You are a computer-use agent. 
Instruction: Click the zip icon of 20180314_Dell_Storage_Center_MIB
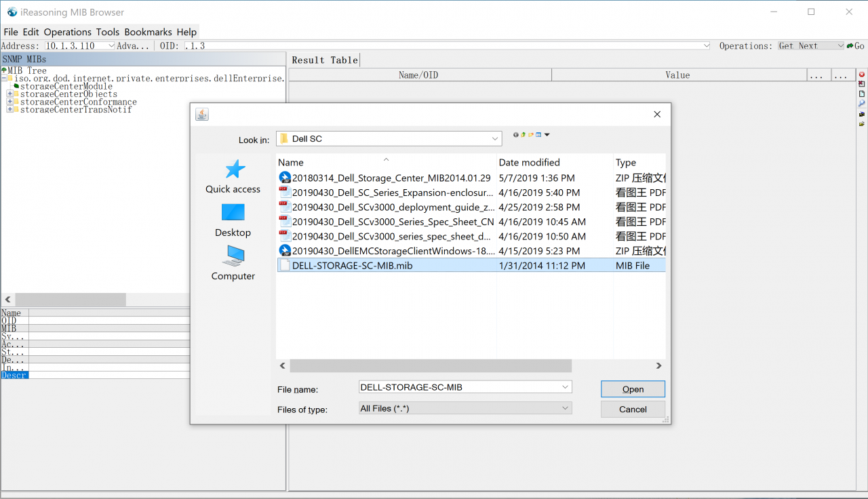285,178
